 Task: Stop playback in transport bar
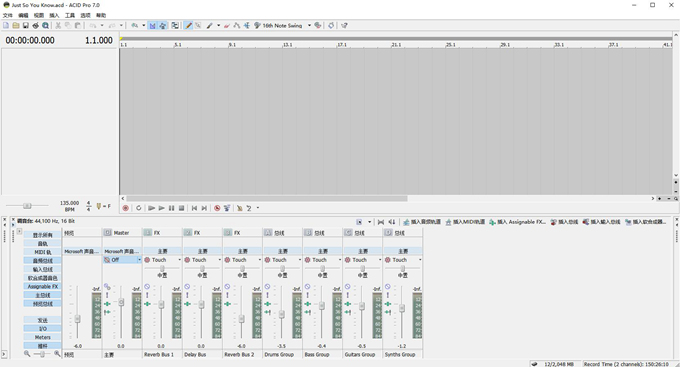tap(182, 208)
